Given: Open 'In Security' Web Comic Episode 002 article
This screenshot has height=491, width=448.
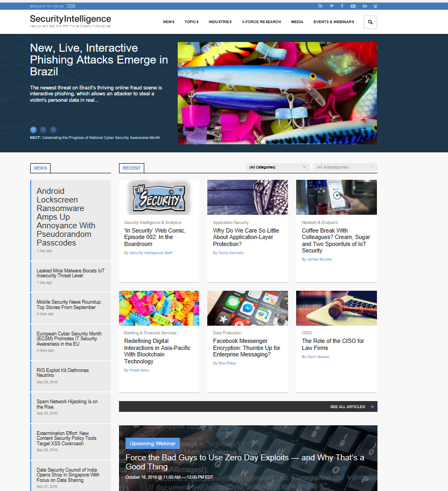Looking at the screenshot, I should [x=155, y=237].
